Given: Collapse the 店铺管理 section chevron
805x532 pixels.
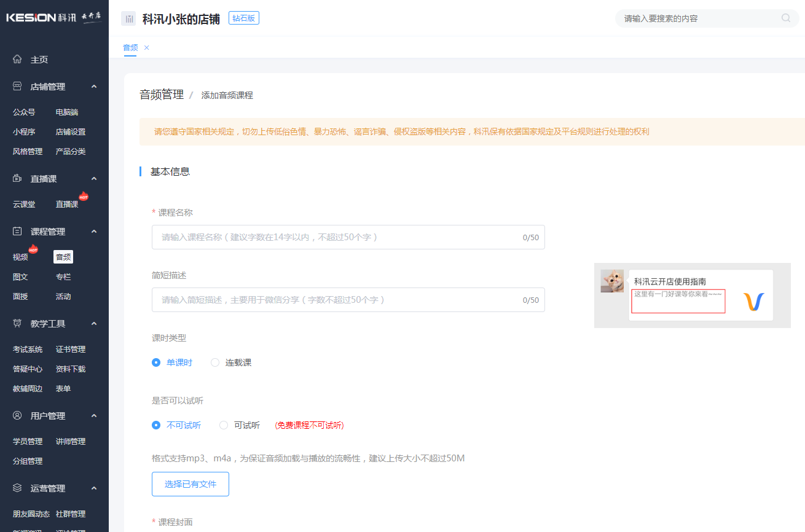Looking at the screenshot, I should pos(93,86).
